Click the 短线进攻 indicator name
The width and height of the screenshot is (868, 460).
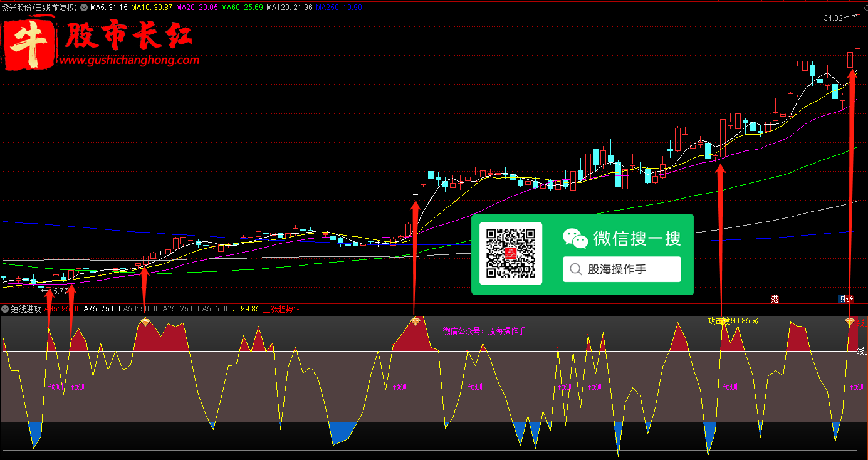pos(26,309)
